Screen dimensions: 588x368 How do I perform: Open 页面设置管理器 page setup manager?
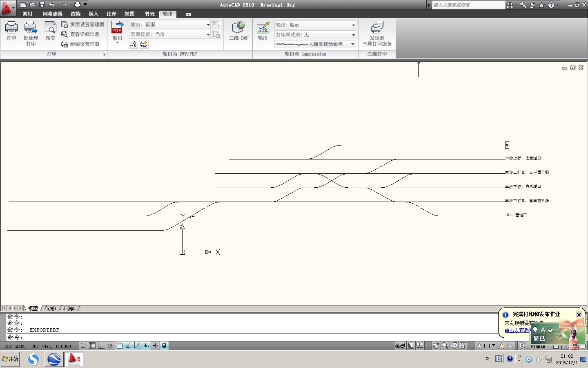(83, 25)
